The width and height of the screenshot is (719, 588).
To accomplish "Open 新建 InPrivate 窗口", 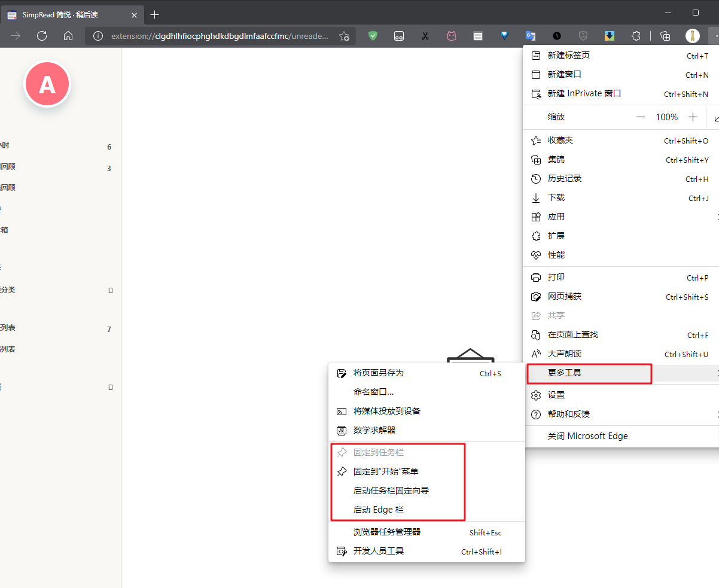I will (x=621, y=94).
